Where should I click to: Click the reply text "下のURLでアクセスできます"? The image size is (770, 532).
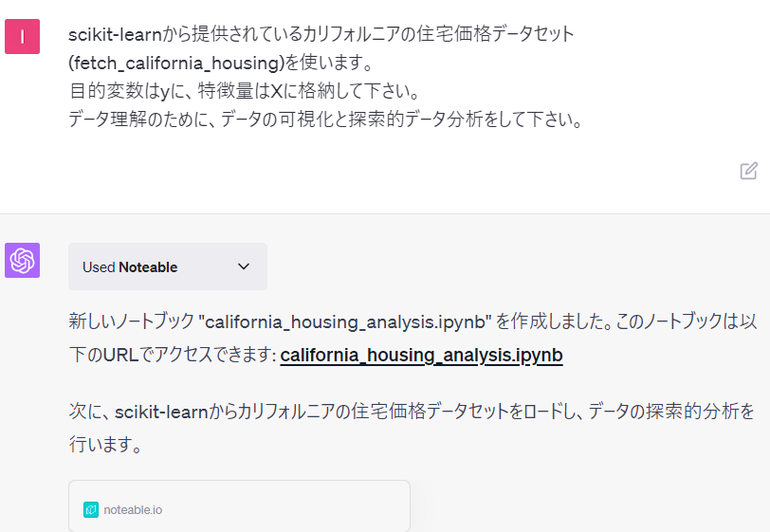[x=172, y=355]
